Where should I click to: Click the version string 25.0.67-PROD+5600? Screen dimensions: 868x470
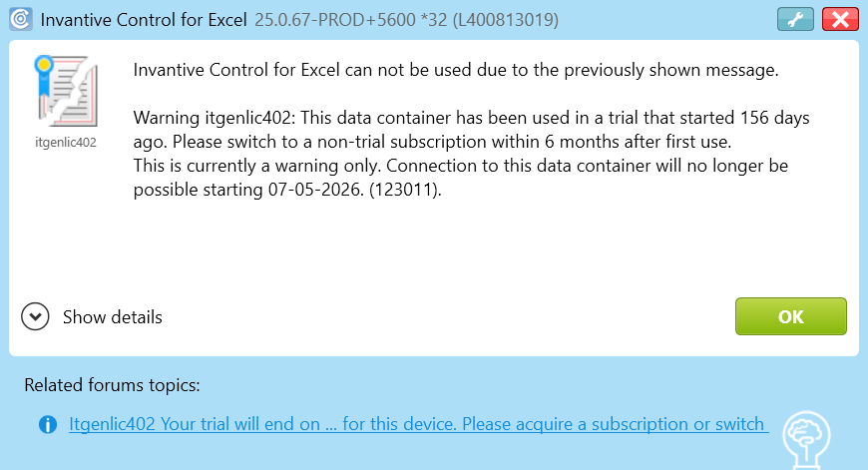pyautogui.click(x=333, y=19)
